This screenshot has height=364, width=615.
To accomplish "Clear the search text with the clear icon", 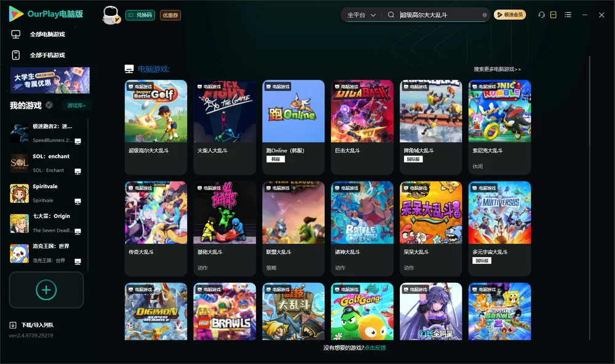I will pos(485,15).
